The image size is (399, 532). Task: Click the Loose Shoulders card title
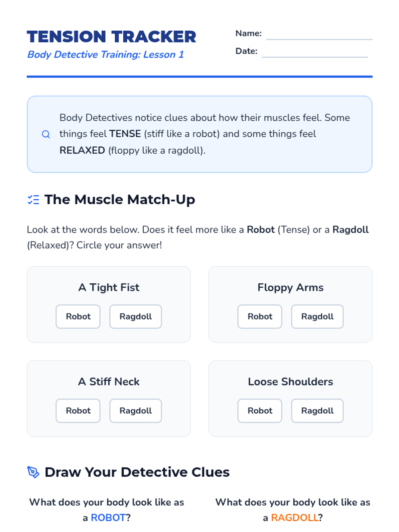[291, 382]
